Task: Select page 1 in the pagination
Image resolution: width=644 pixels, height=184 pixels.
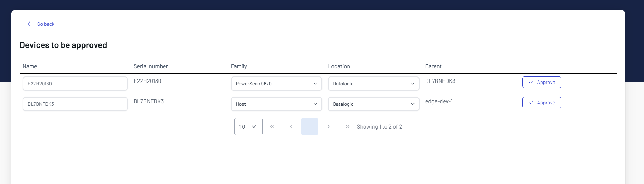Action: pos(310,126)
